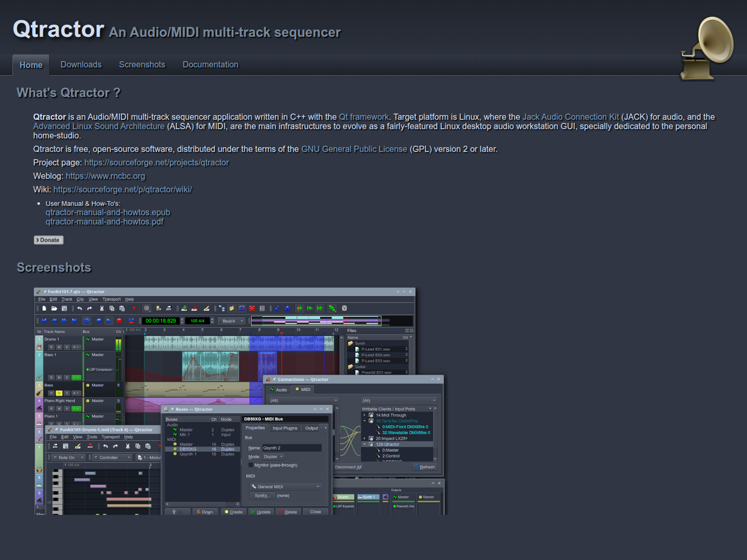
Task: Open the Home navigation tab
Action: point(31,65)
